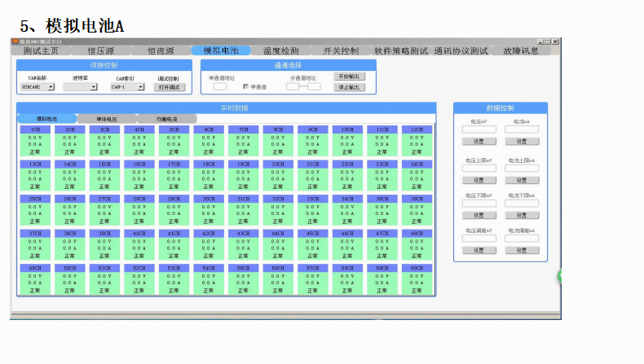
Task: Click 设置 button under 电流上限mA
Action: [x=522, y=181]
